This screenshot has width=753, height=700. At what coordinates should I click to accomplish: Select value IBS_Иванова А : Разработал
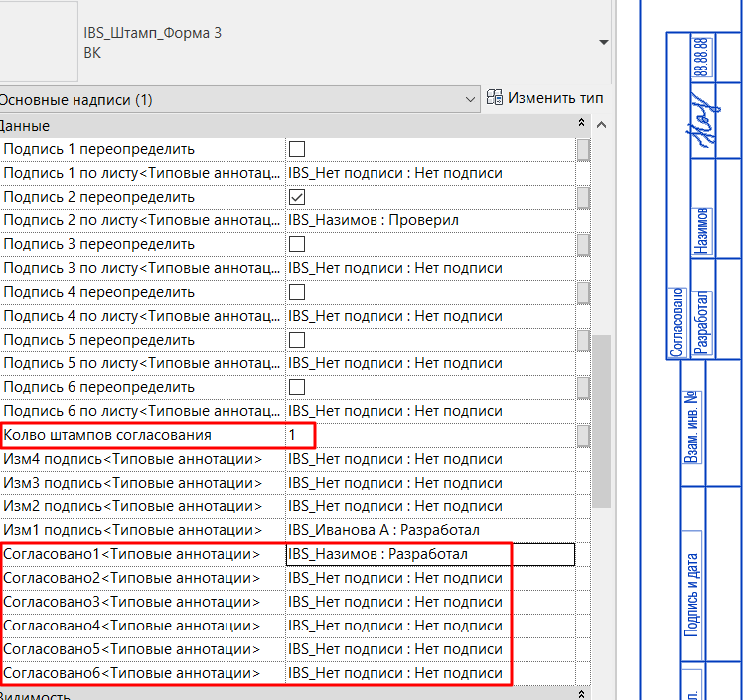pos(431,530)
